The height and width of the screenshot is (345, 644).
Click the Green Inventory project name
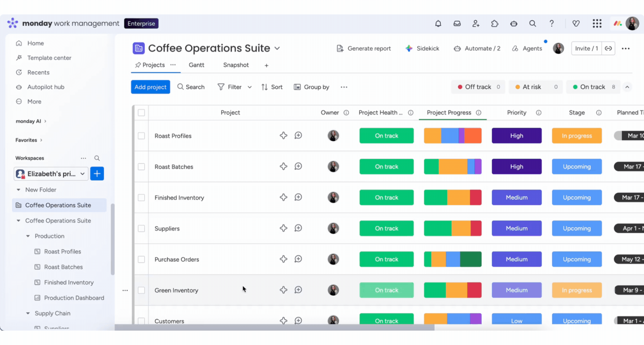pyautogui.click(x=176, y=291)
